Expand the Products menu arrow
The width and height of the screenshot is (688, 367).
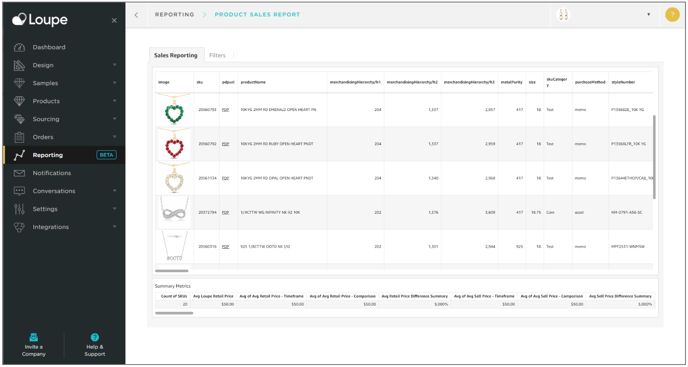tap(115, 101)
